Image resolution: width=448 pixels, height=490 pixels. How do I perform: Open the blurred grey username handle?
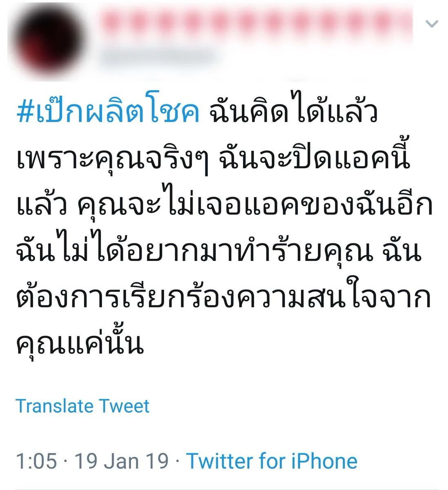point(157,57)
